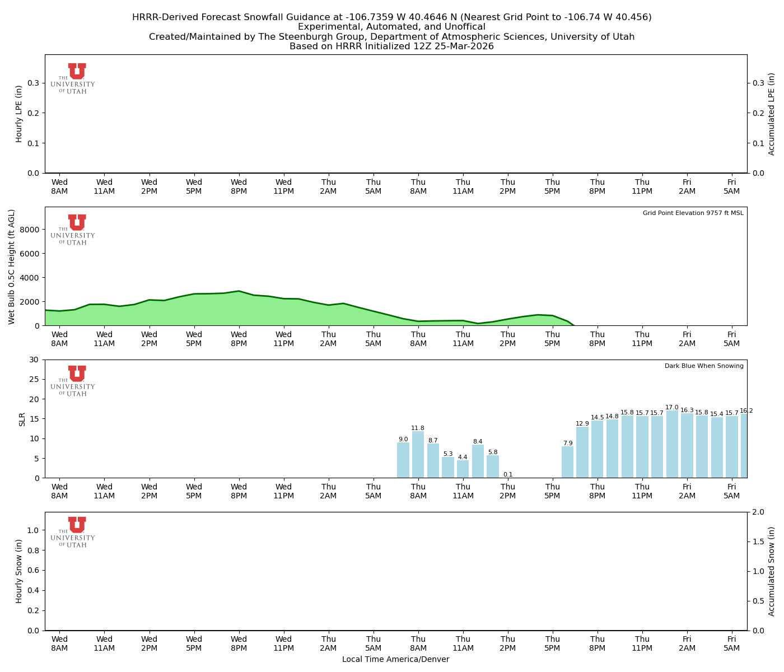The image size is (784, 672).
Task: Click the Grid Point Elevation 9757 ft annotation
Action: pos(693,213)
